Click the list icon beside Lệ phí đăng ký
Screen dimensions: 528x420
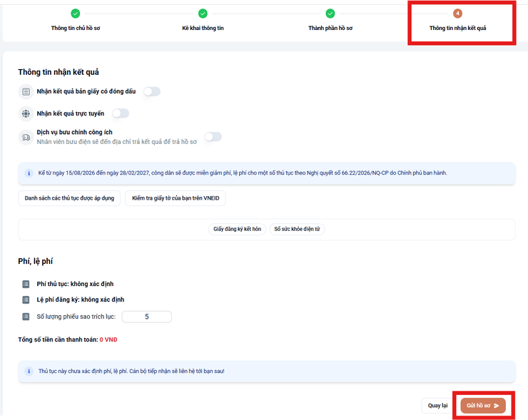point(26,299)
